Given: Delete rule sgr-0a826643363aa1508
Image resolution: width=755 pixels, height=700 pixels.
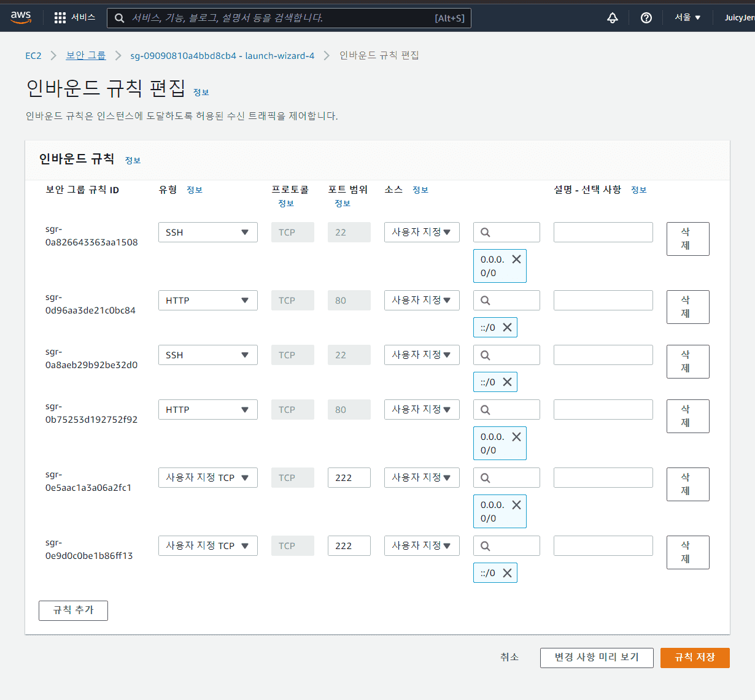Looking at the screenshot, I should [x=688, y=239].
